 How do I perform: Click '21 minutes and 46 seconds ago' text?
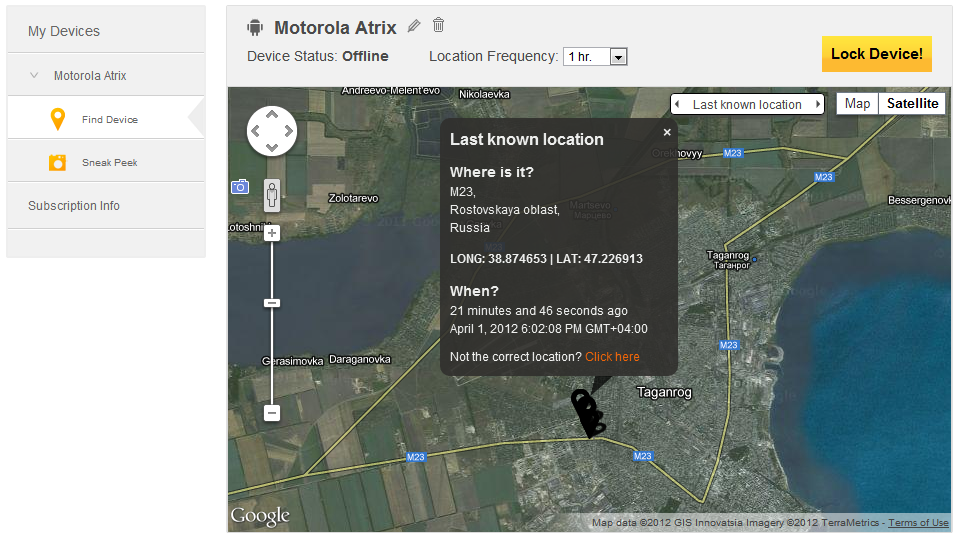click(x=539, y=310)
